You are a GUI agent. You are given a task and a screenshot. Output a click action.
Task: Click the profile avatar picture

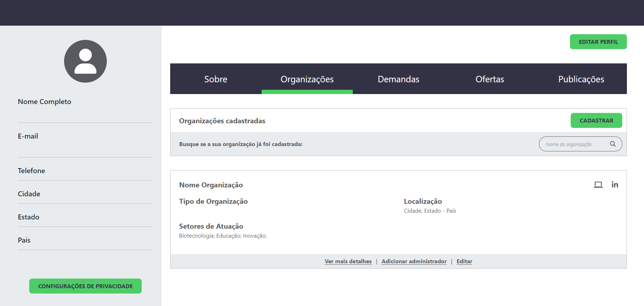pyautogui.click(x=85, y=61)
